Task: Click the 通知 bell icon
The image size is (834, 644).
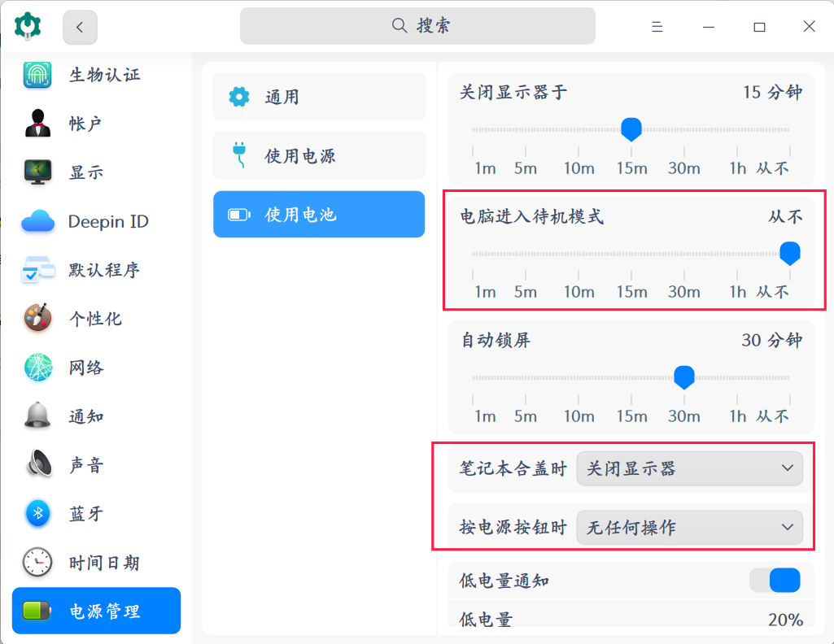Action: pos(37,416)
